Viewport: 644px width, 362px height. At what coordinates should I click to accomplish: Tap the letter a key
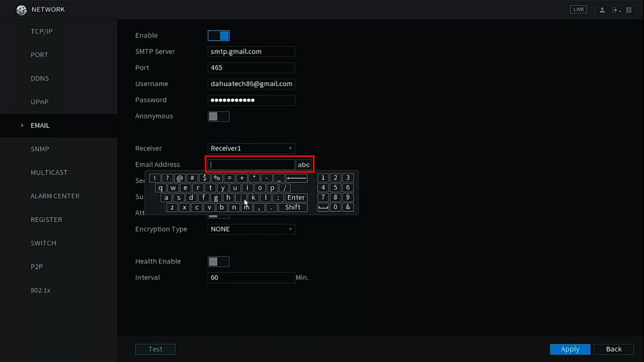coord(166,198)
